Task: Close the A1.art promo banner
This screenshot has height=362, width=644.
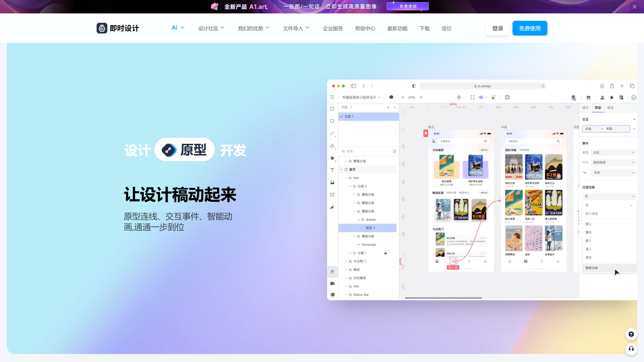Action: [634, 7]
